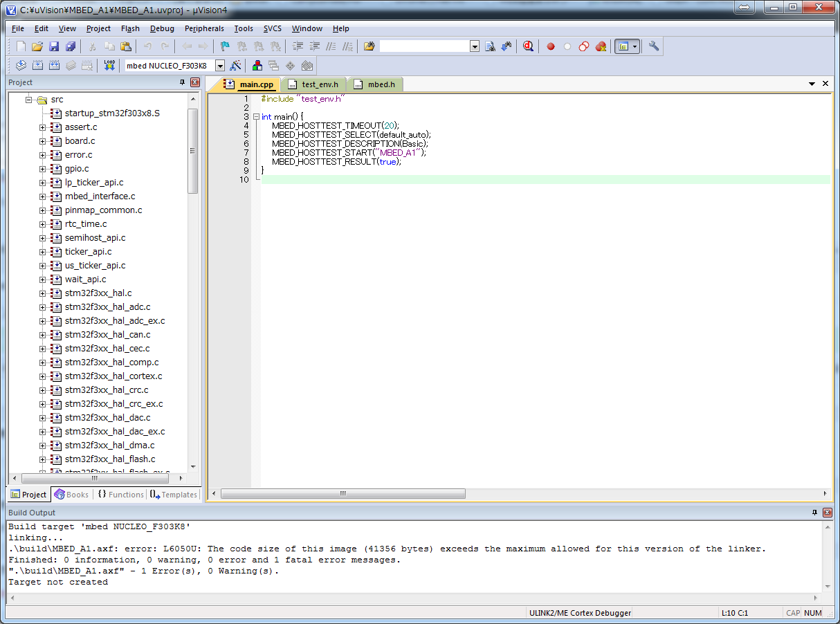Click the editor horizontal scrollbar thumb
The width and height of the screenshot is (840, 624).
point(343,494)
